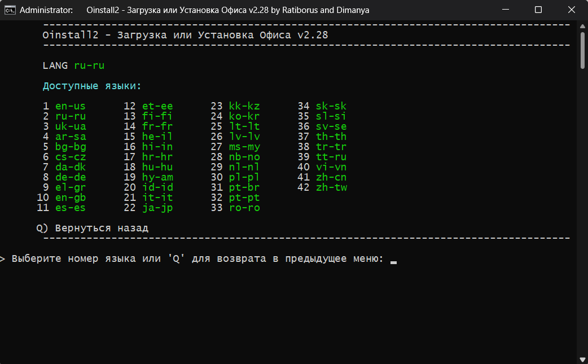Select the sl-si language entry

(331, 116)
